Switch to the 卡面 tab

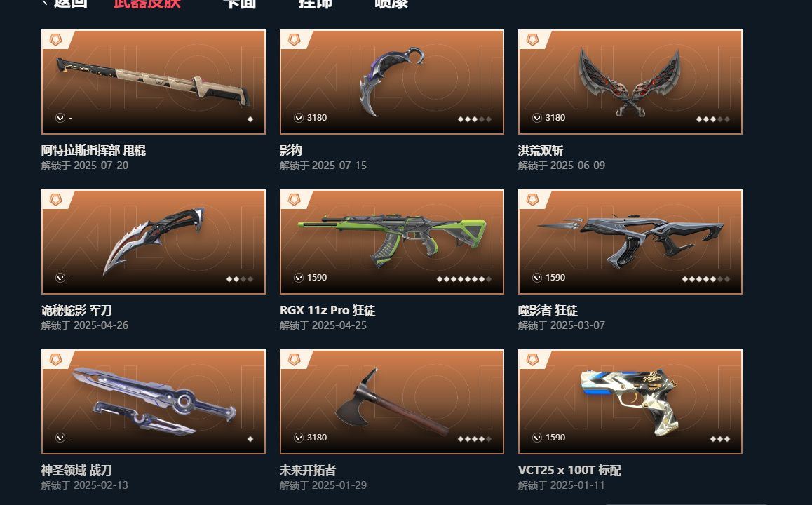(239, 3)
